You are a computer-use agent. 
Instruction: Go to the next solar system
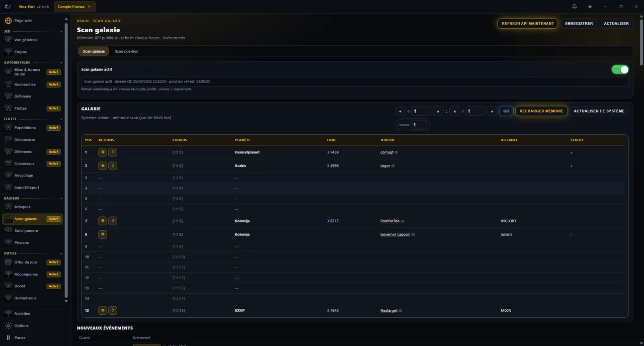pyautogui.click(x=492, y=111)
